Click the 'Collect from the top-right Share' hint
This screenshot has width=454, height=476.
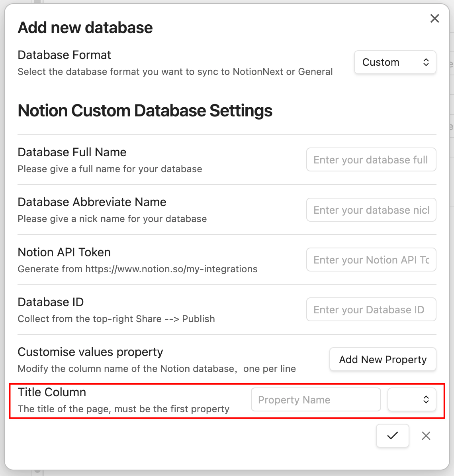116,319
